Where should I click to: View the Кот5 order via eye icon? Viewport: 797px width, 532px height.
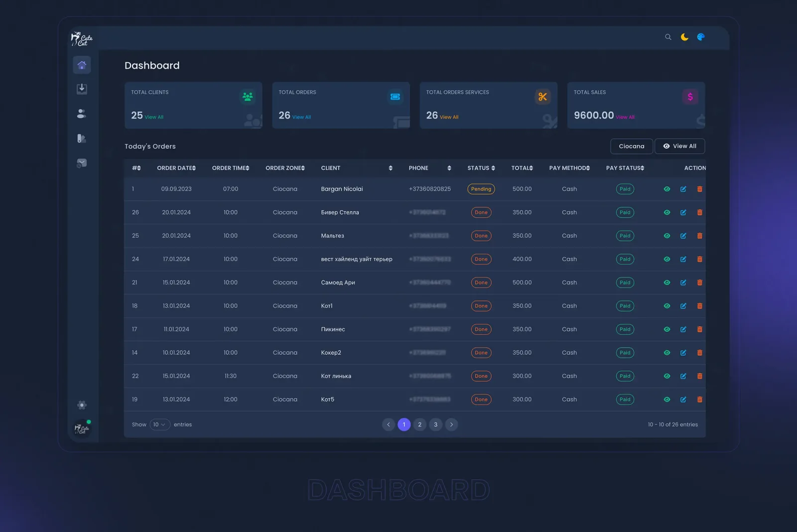(667, 399)
